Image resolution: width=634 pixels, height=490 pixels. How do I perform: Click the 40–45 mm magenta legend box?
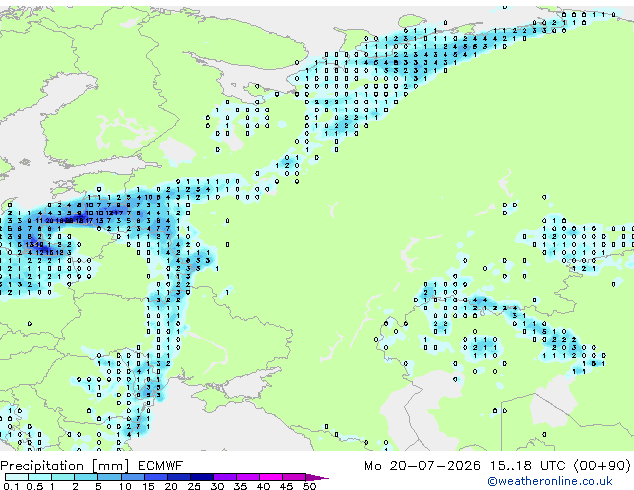(271, 477)
